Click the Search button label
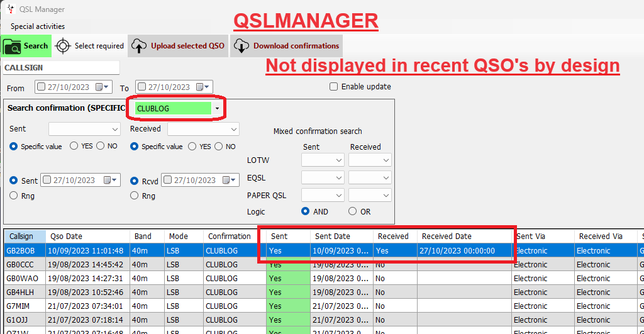Viewport: 644px width, 334px height. [36, 46]
